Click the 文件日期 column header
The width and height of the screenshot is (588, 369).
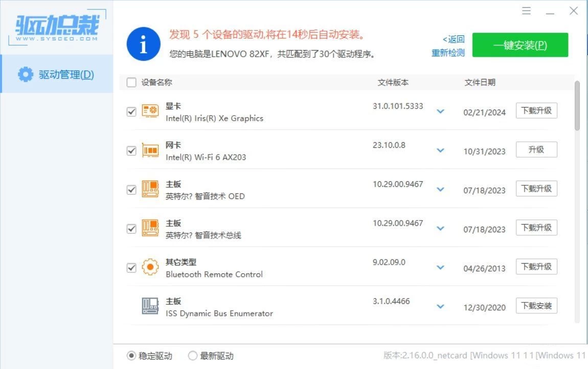480,82
